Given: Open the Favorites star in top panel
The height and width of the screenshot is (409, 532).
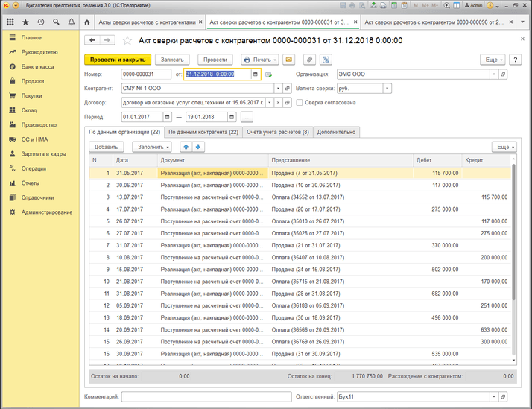Looking at the screenshot, I should click(25, 22).
